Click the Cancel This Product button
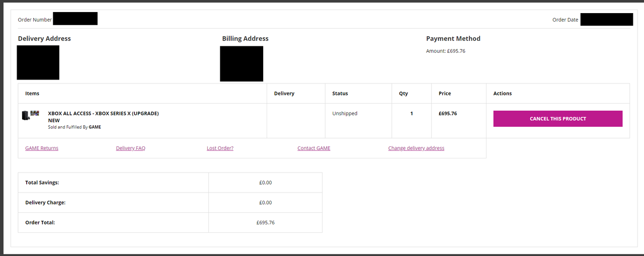This screenshot has width=644, height=256. [557, 119]
